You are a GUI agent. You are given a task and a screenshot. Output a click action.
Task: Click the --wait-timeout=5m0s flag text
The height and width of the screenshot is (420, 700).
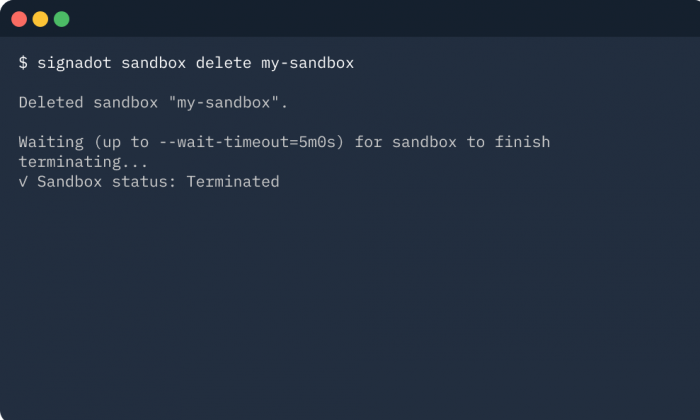pyautogui.click(x=247, y=142)
